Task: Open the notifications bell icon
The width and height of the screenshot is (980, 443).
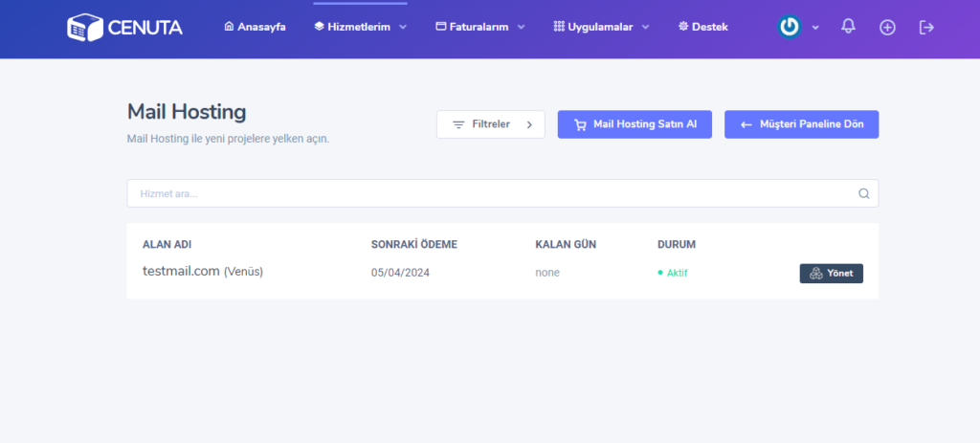Action: pos(848,26)
